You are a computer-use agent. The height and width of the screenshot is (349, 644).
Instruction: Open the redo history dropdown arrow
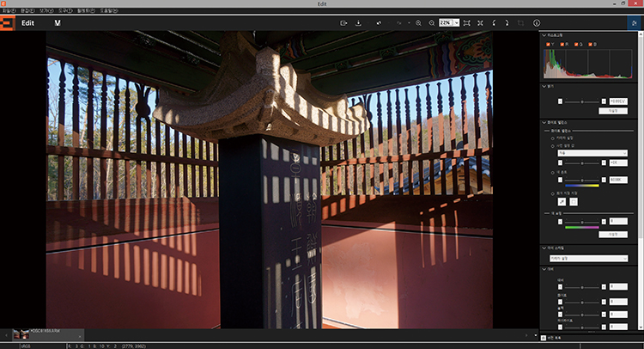pos(409,23)
